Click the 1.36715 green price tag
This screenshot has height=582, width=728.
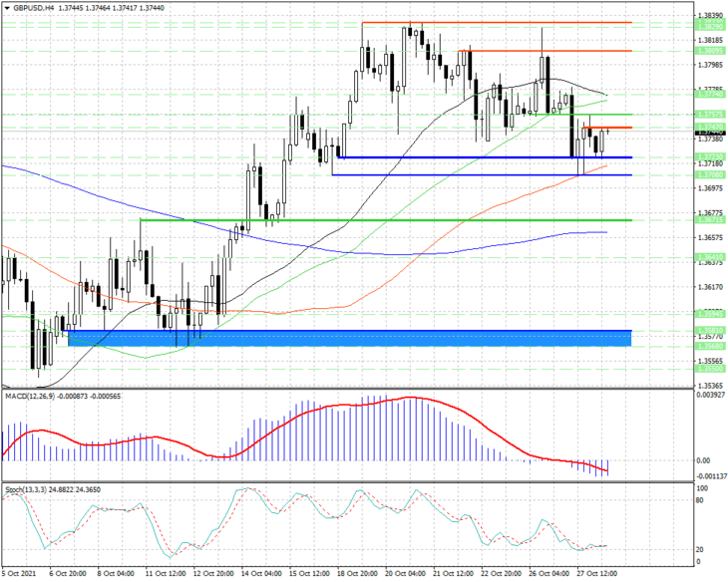[x=710, y=219]
